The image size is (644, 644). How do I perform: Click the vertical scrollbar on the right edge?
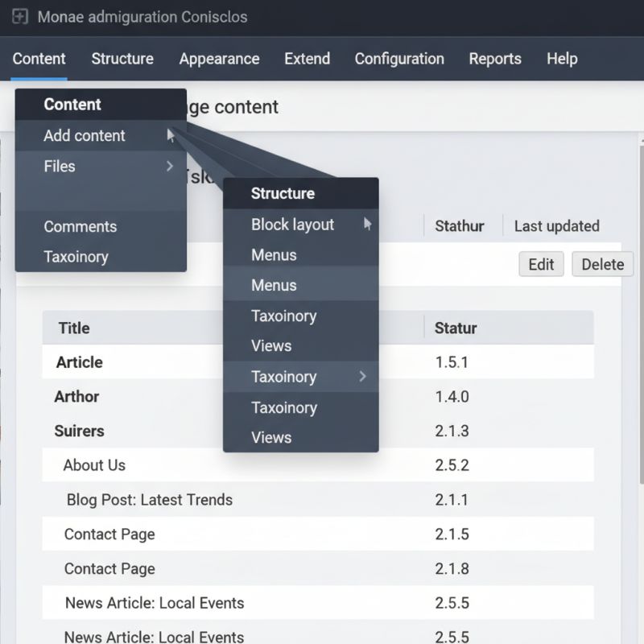[x=642, y=314]
